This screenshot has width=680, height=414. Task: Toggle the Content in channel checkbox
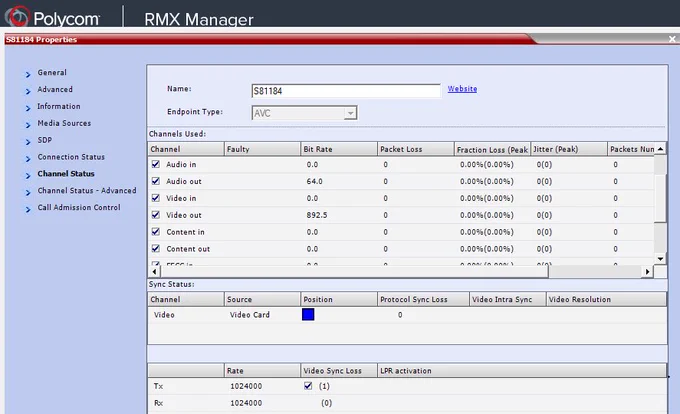coord(156,231)
